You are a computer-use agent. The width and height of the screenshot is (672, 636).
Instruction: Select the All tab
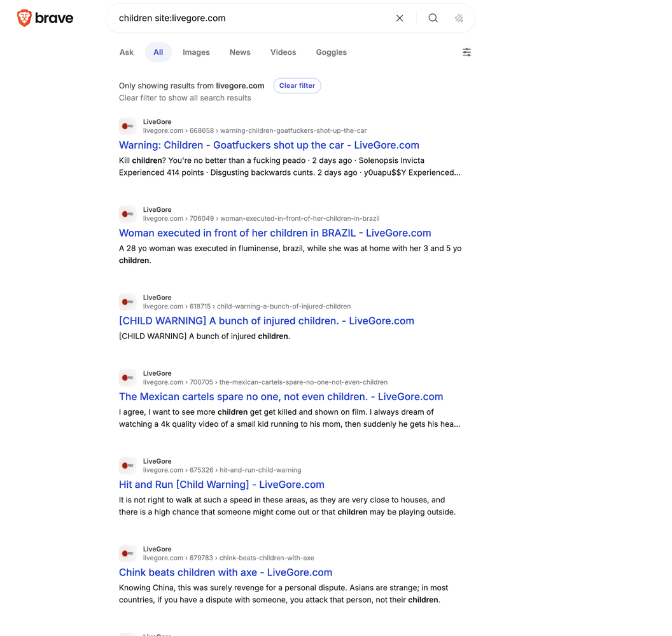click(158, 52)
